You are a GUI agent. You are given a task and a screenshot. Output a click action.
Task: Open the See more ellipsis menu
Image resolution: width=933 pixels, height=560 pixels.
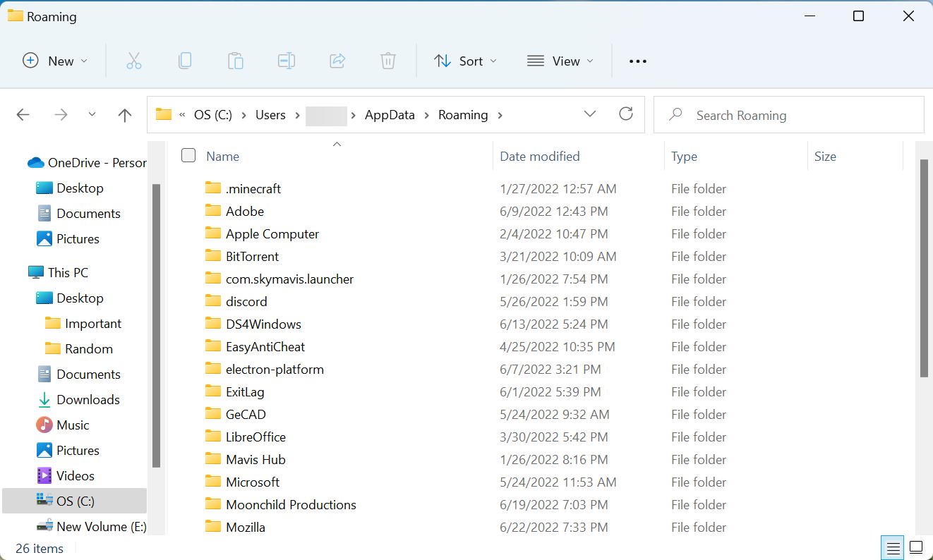coord(638,61)
